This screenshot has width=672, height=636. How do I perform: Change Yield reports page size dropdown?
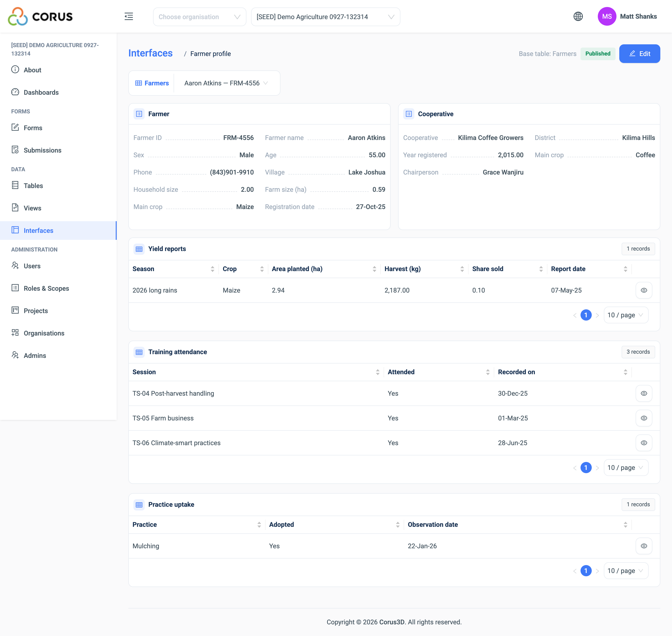(x=626, y=315)
